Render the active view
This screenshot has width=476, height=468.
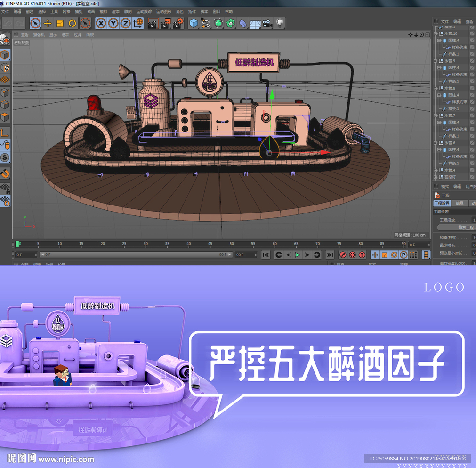153,23
